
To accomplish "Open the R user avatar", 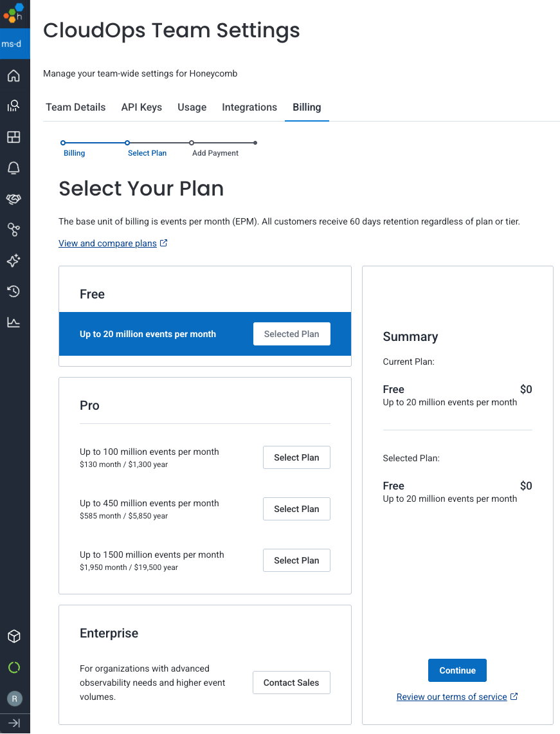I will point(14,698).
